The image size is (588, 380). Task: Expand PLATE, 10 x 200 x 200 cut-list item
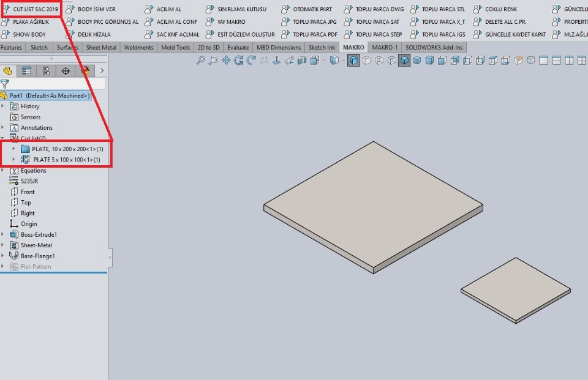tap(13, 149)
